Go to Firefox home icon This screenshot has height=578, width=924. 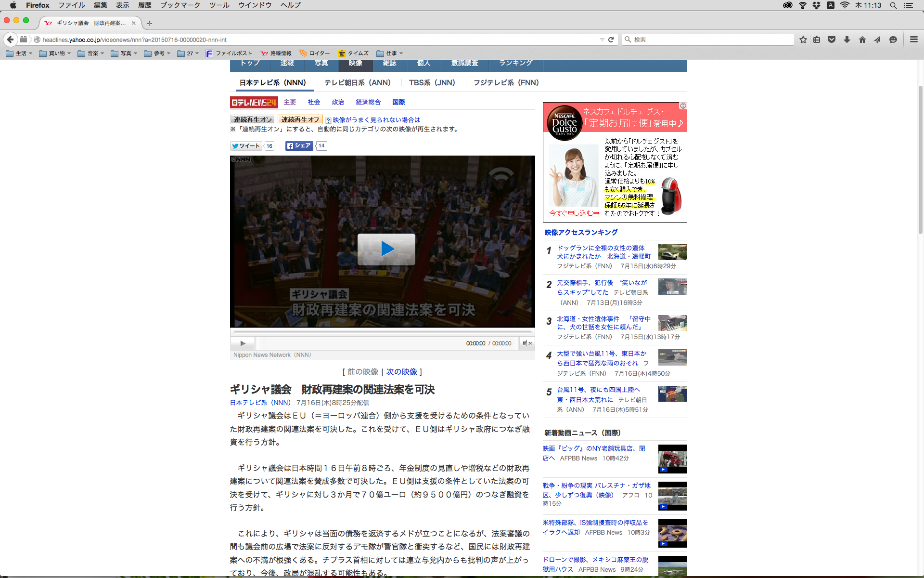click(862, 39)
